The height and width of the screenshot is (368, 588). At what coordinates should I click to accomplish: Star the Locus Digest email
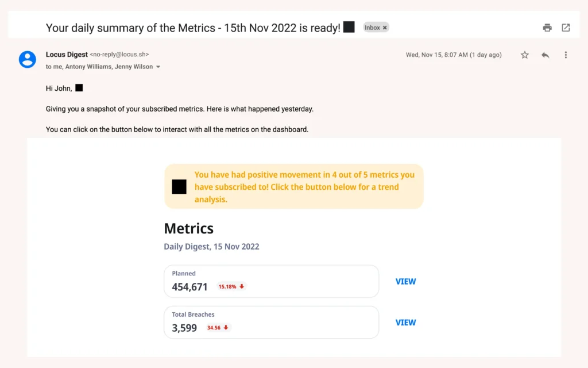524,55
